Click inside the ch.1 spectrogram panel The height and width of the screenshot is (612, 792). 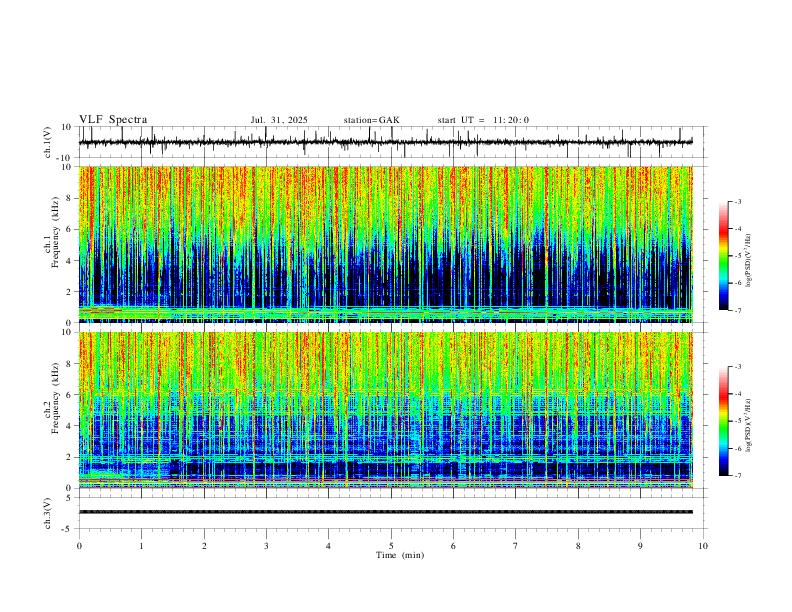click(386, 244)
